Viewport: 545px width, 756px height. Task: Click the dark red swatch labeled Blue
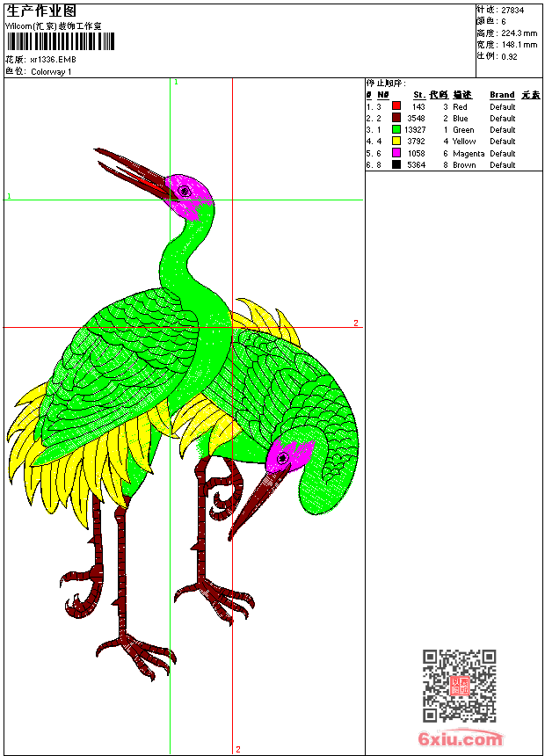(396, 118)
